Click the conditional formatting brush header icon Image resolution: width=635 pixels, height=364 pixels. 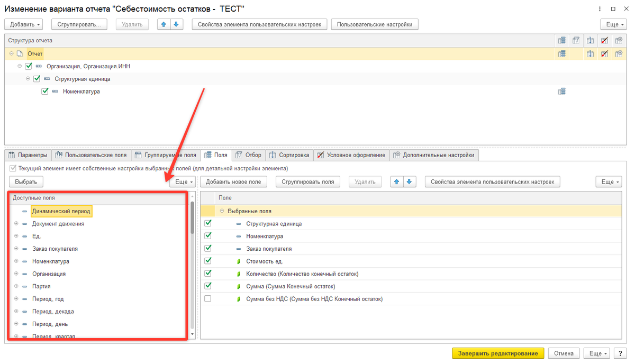(x=605, y=40)
